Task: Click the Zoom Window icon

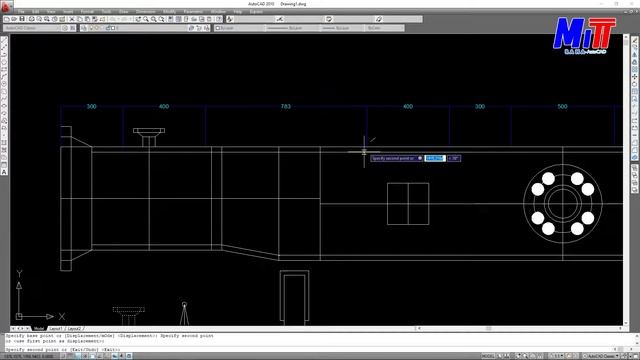Action: (153, 19)
